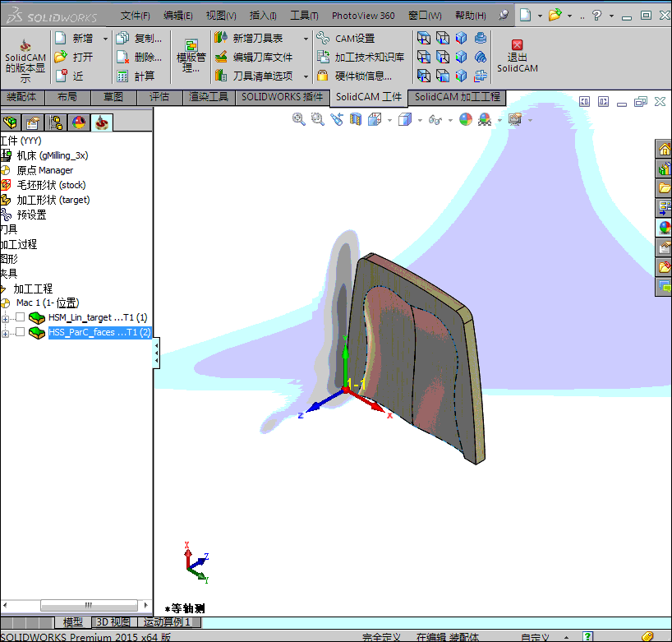Click View Orientation icon
Screen dimensions: 672x642
(375, 119)
